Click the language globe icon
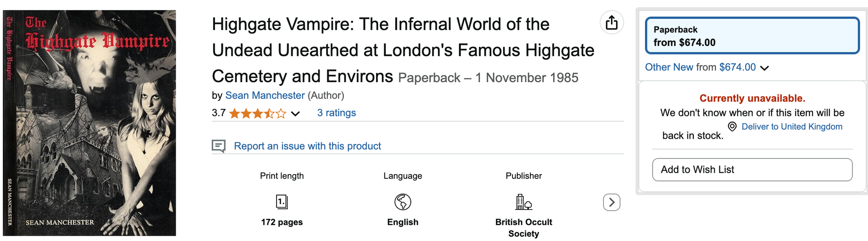Image resolution: width=868 pixels, height=241 pixels. pos(403,202)
